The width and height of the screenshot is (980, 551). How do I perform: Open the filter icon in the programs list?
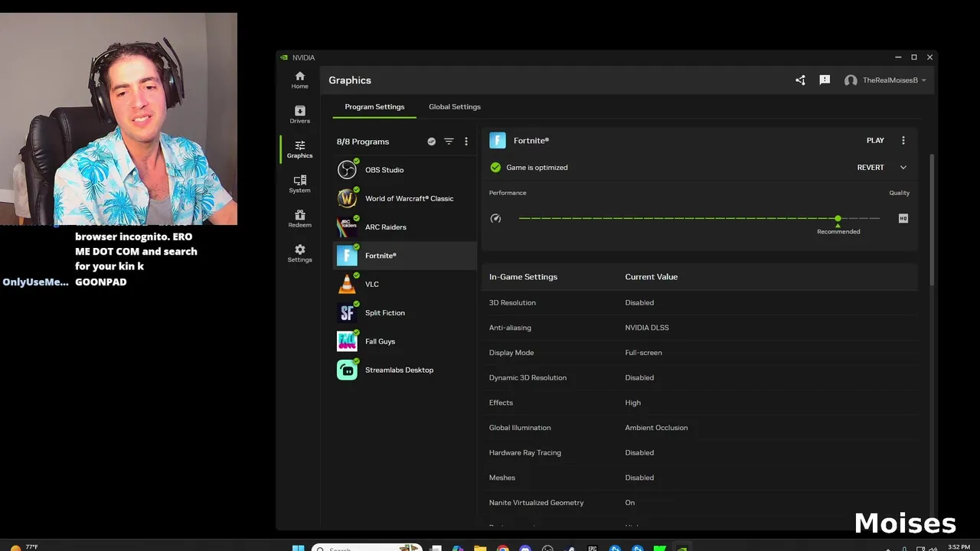point(449,142)
